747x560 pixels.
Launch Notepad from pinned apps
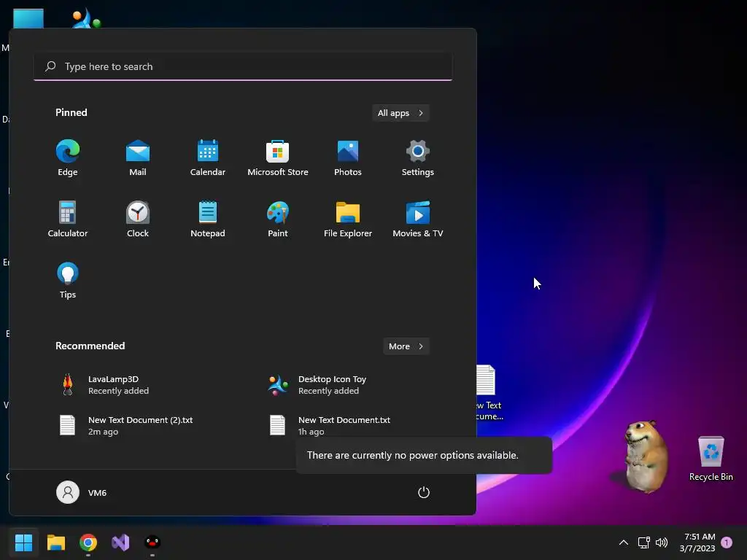[208, 219]
